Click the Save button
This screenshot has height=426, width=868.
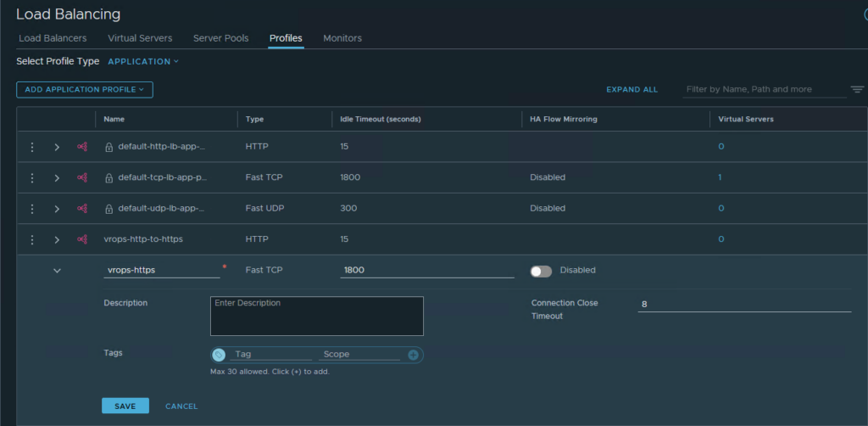click(125, 406)
